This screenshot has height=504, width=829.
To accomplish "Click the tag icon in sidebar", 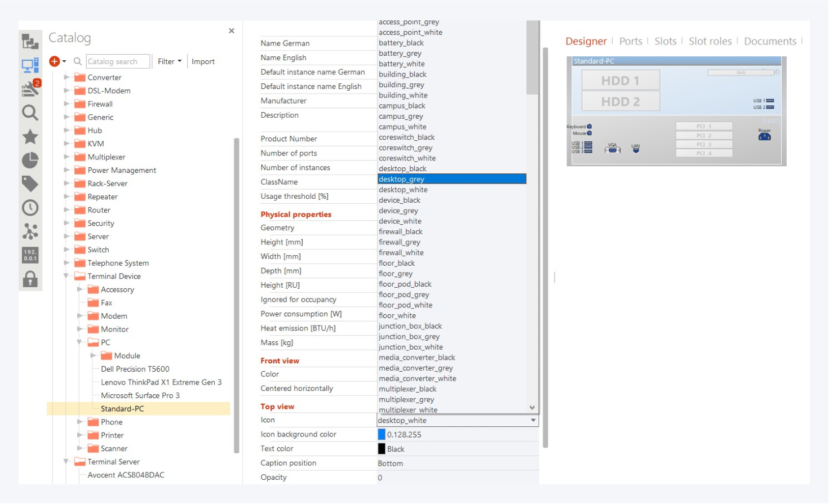I will (x=30, y=184).
